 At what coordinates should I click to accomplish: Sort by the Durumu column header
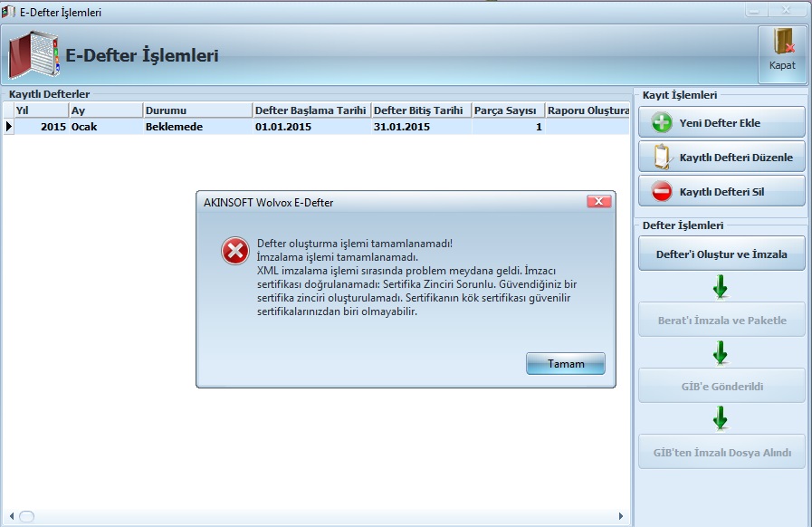pyautogui.click(x=197, y=110)
